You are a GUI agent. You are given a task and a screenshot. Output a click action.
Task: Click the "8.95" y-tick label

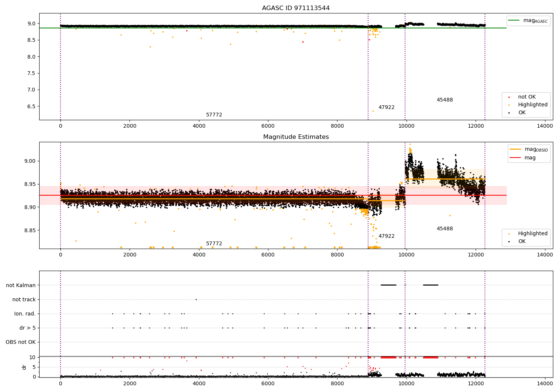click(x=30, y=184)
